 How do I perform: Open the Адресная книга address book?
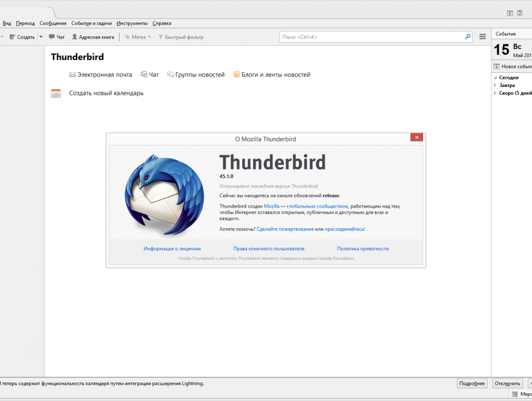tap(93, 37)
